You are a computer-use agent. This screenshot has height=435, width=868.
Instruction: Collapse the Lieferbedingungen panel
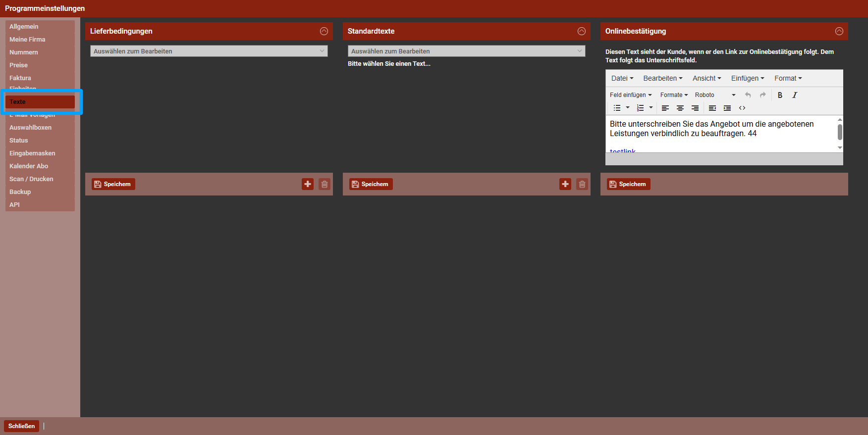point(324,31)
